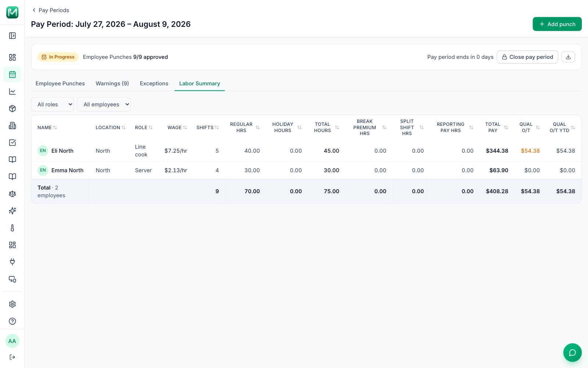Sort table by Regular Hrs column

(x=245, y=127)
